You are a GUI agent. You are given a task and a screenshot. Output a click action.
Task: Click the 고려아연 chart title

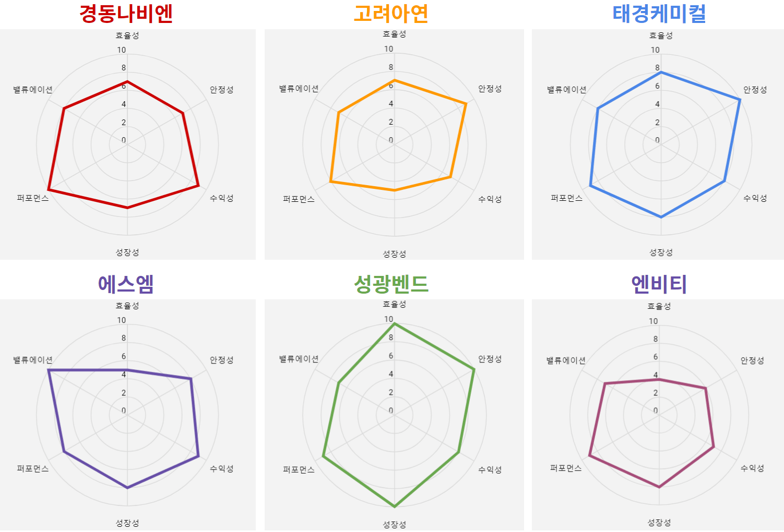[x=391, y=14]
